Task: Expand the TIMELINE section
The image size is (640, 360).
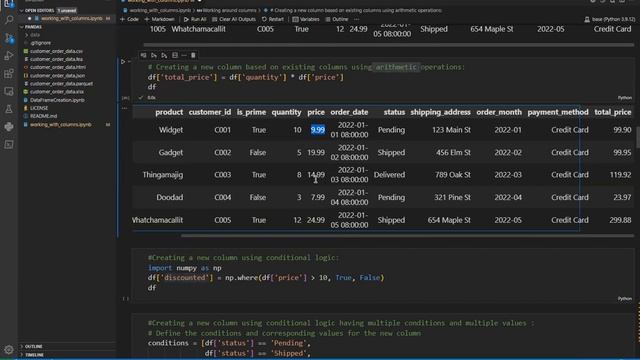Action: [32, 355]
